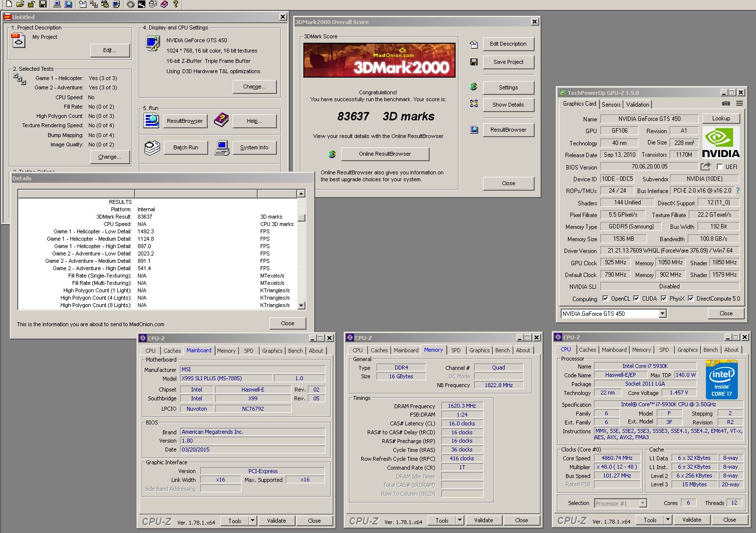Viewport: 756px width, 533px height.
Task: Click the GPU Name field NVIDIA GeForce GTS 450
Action: click(x=649, y=118)
